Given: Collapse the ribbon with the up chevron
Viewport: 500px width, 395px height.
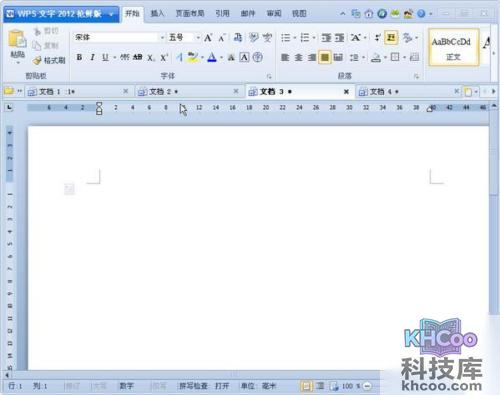Looking at the screenshot, I should pyautogui.click(x=343, y=14).
